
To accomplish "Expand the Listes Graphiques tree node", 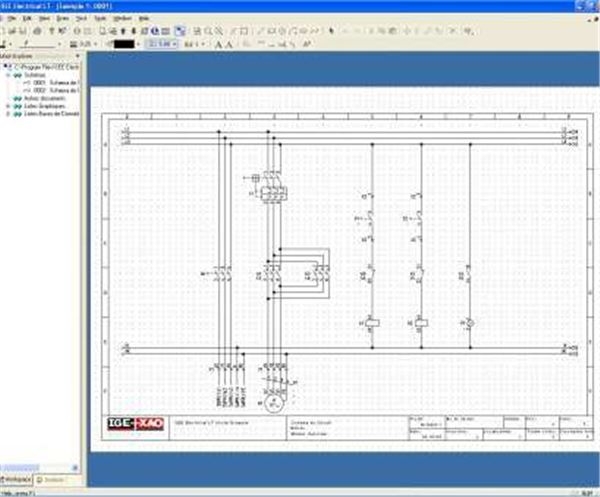I will click(7, 106).
